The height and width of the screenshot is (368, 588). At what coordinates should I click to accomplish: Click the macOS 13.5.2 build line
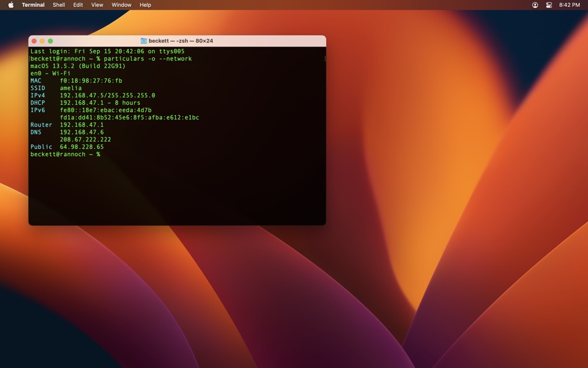[x=77, y=66]
